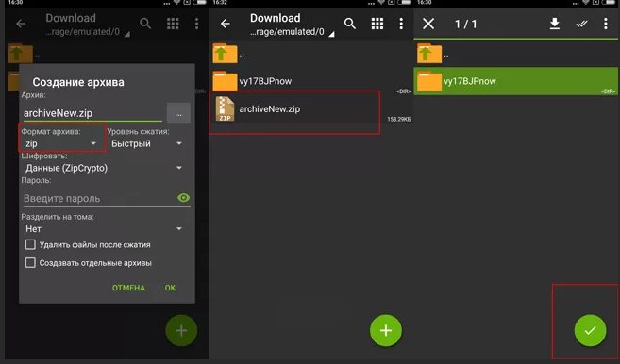Open path dropdown in left Download header
This screenshot has height=364, width=620.
point(88,32)
